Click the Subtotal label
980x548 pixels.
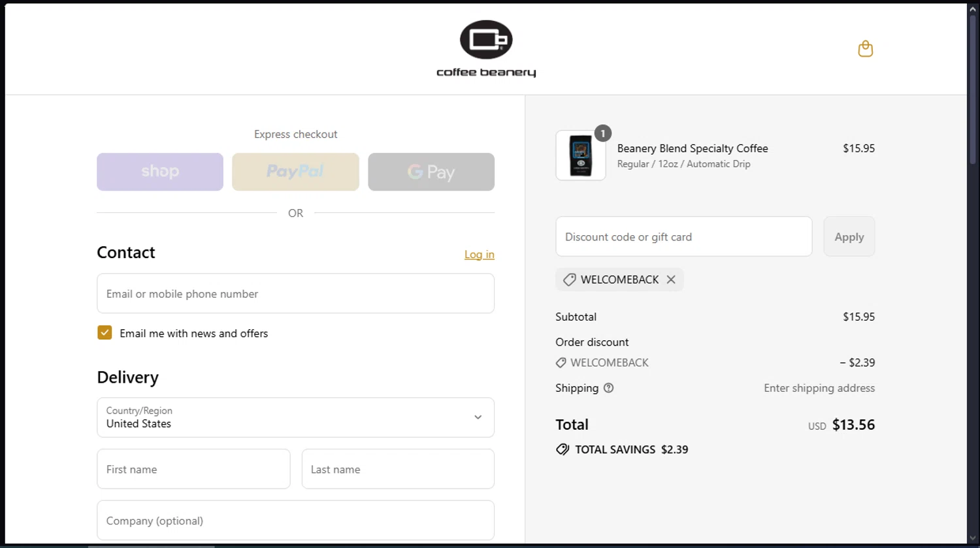pyautogui.click(x=576, y=317)
